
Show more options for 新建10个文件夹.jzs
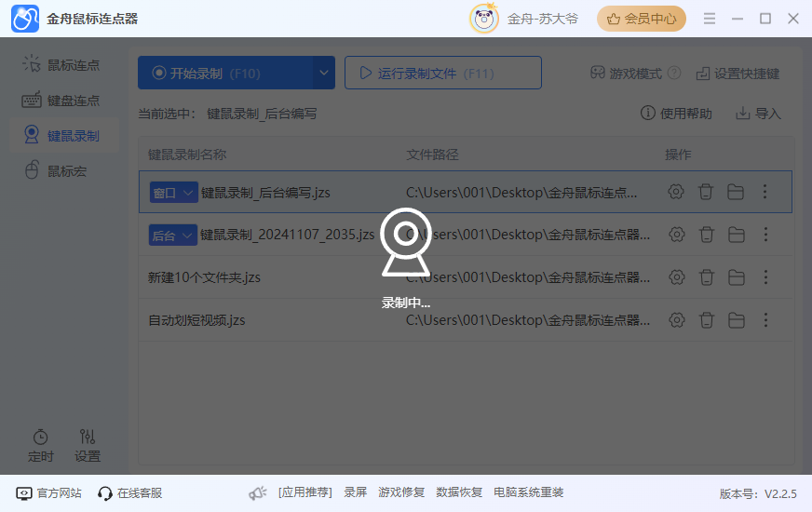[x=766, y=277]
